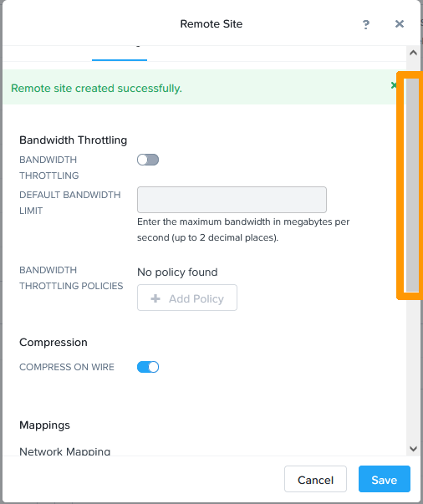Click the Compression section heading
The width and height of the screenshot is (423, 504).
pos(54,343)
